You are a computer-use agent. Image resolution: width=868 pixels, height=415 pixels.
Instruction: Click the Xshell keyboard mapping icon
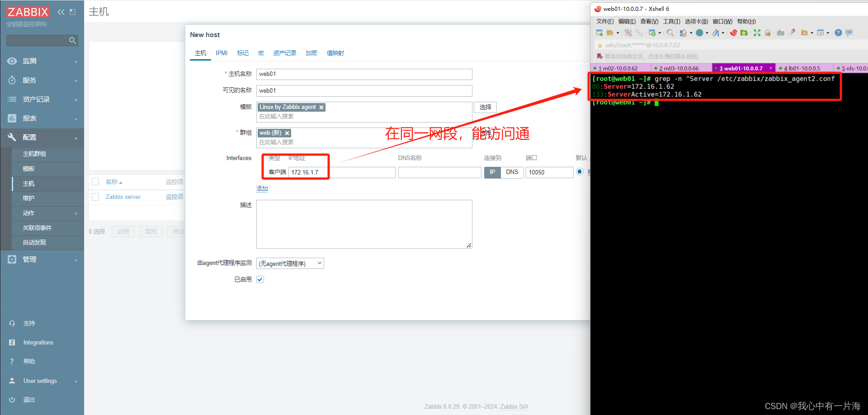[780, 33]
